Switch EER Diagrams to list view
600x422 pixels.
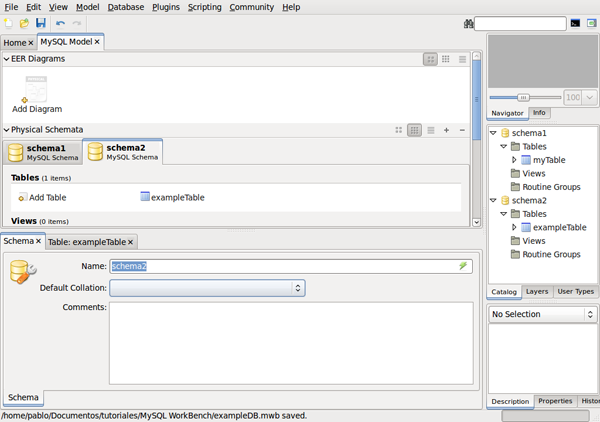click(462, 59)
